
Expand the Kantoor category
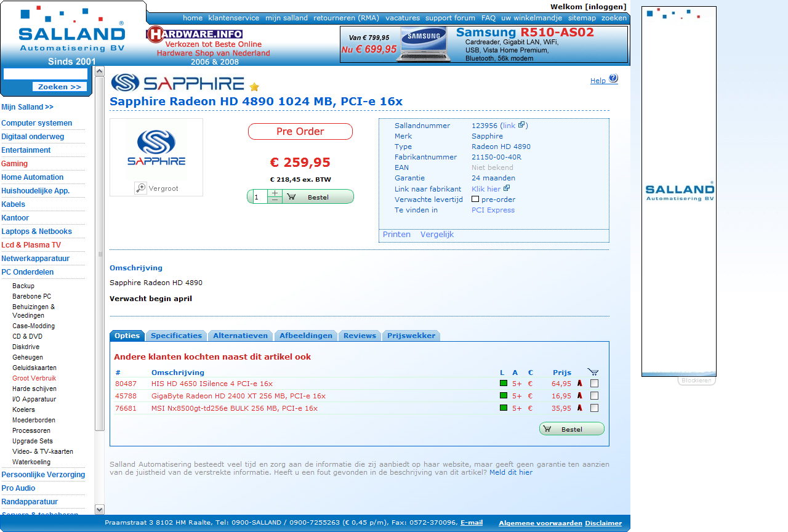click(15, 218)
